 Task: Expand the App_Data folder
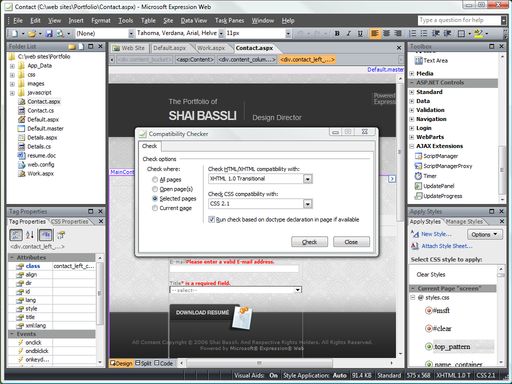point(12,66)
